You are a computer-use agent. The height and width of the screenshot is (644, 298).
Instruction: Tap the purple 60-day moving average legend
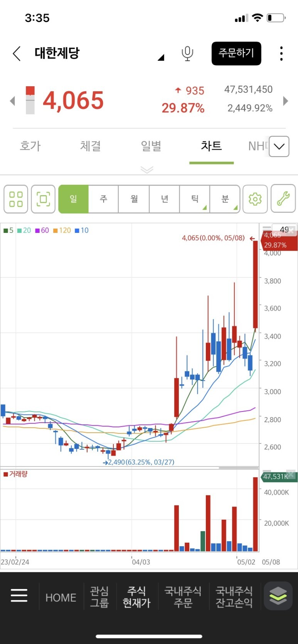pos(42,230)
